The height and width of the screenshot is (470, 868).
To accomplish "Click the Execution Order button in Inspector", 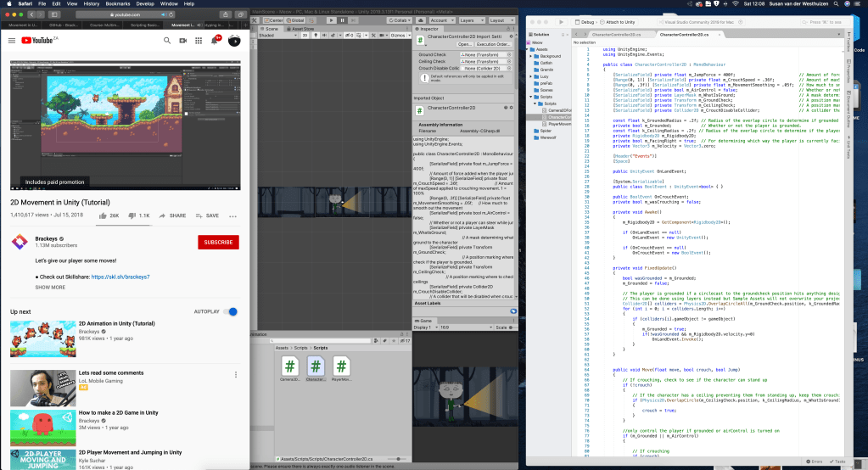I will (494, 43).
